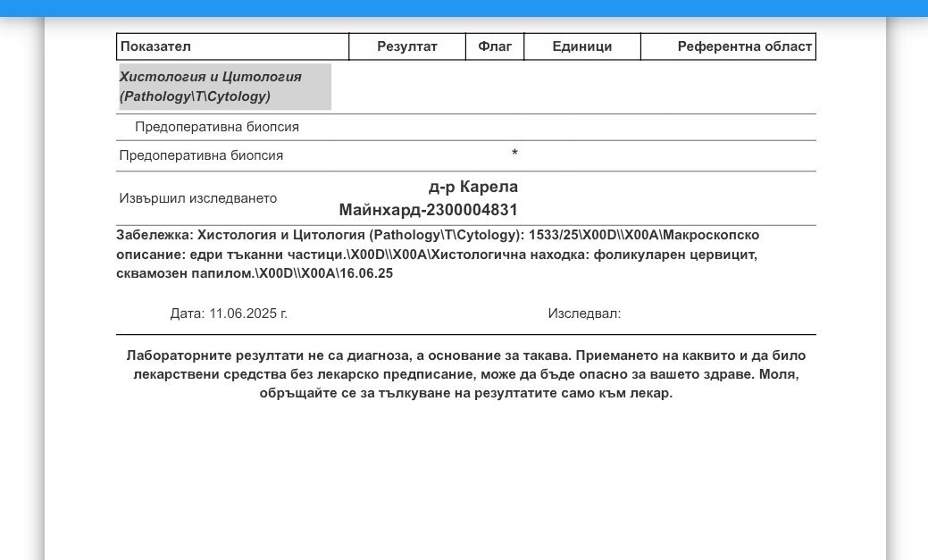Click the doctor name д-р Карела

coord(473,187)
